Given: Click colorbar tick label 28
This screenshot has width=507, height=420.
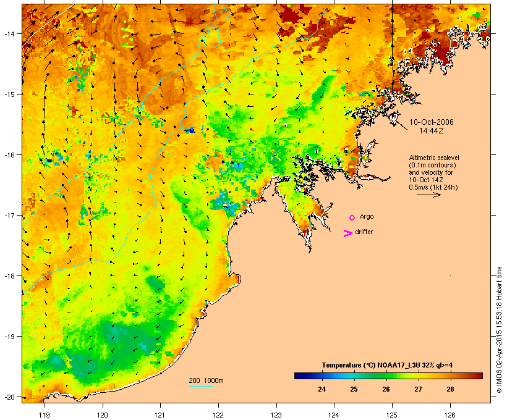Looking at the screenshot, I should (x=450, y=389).
